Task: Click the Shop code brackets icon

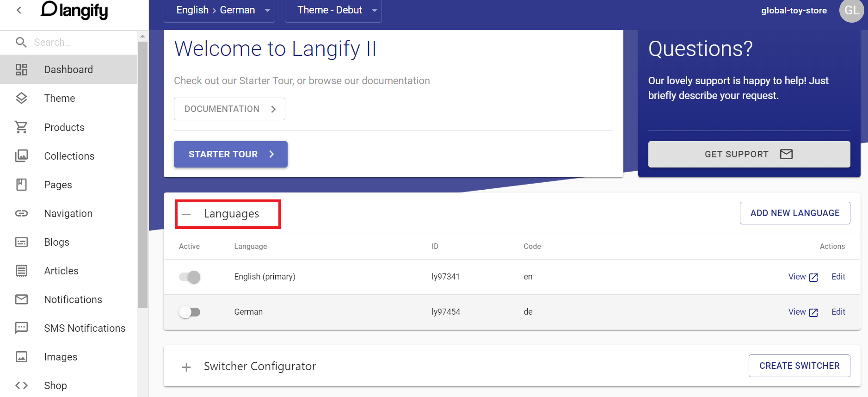Action: [21, 385]
